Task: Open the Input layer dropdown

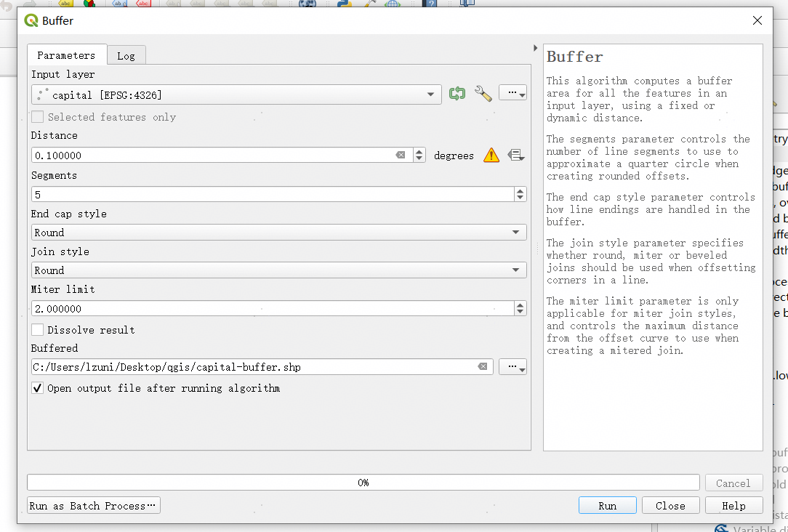Action: tap(236, 94)
